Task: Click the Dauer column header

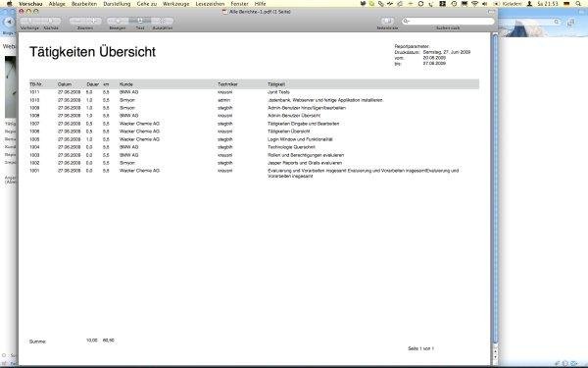Action: [x=93, y=84]
